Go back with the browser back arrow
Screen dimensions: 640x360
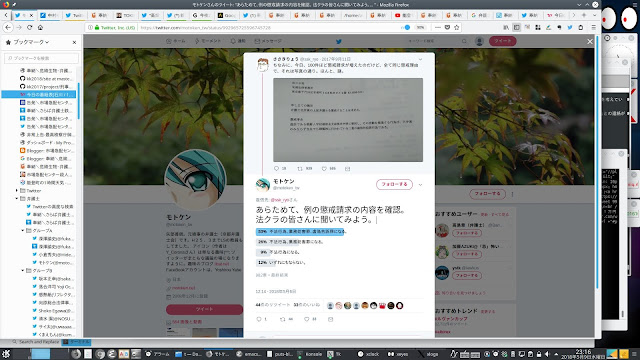pyautogui.click(x=8, y=27)
